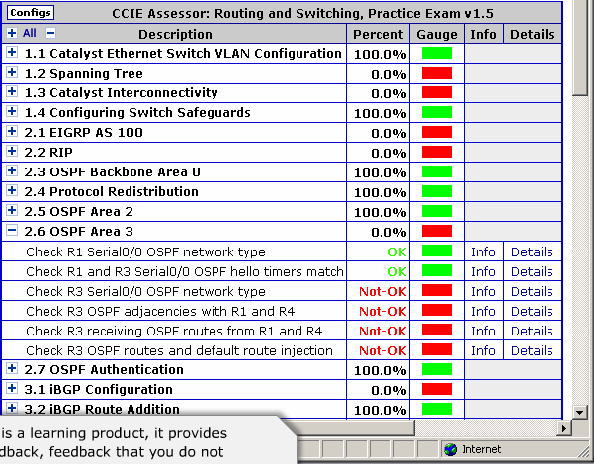Expand 2.4 Protocol Redistribution section

tap(12, 190)
